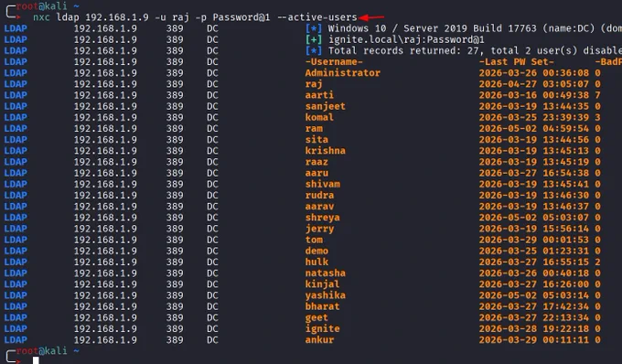
Task: Click the '--active-users' flag in the command
Action: 316,17
